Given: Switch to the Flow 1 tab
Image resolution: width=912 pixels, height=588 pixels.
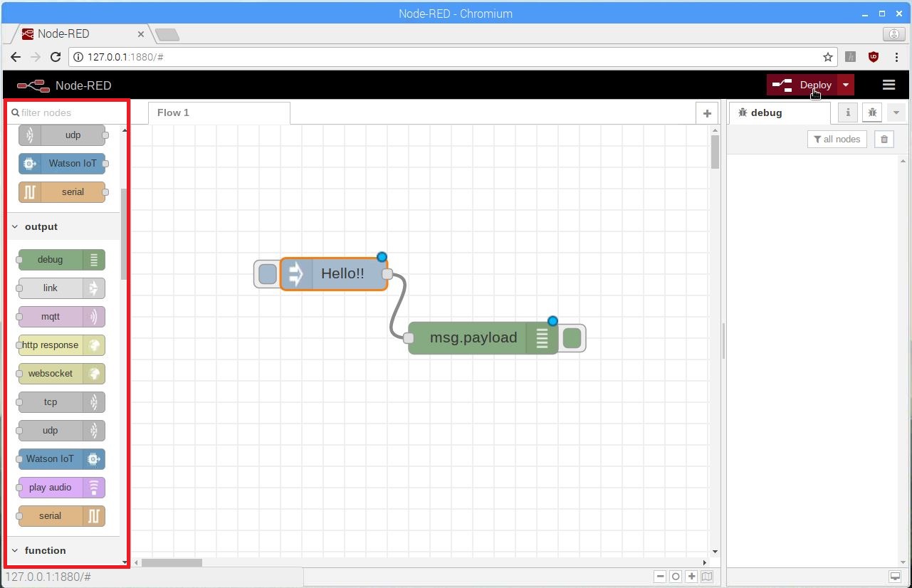Looking at the screenshot, I should (173, 112).
